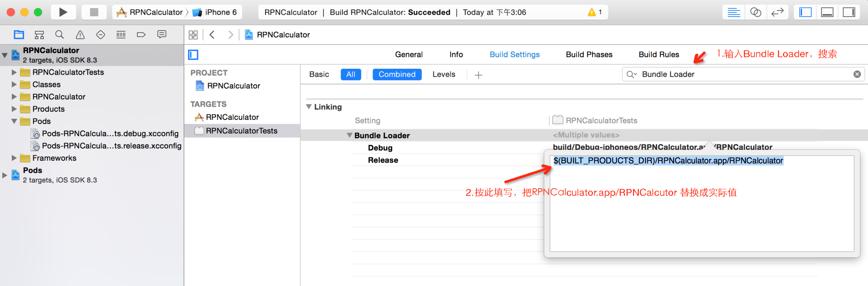This screenshot has width=868, height=286.
Task: Click RPNCalculator in the jump bar
Action: click(x=277, y=35)
